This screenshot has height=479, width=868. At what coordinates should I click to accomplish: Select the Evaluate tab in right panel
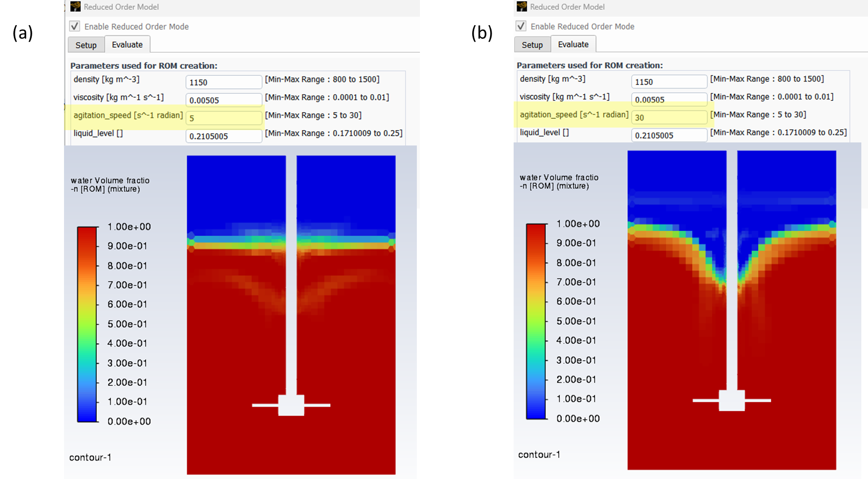(573, 45)
